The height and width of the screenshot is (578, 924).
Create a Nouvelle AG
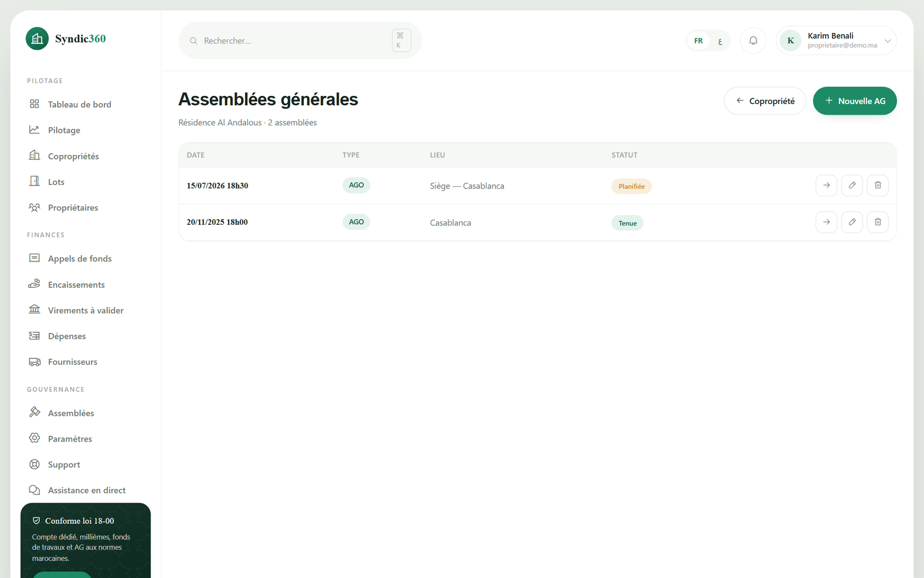[855, 101]
